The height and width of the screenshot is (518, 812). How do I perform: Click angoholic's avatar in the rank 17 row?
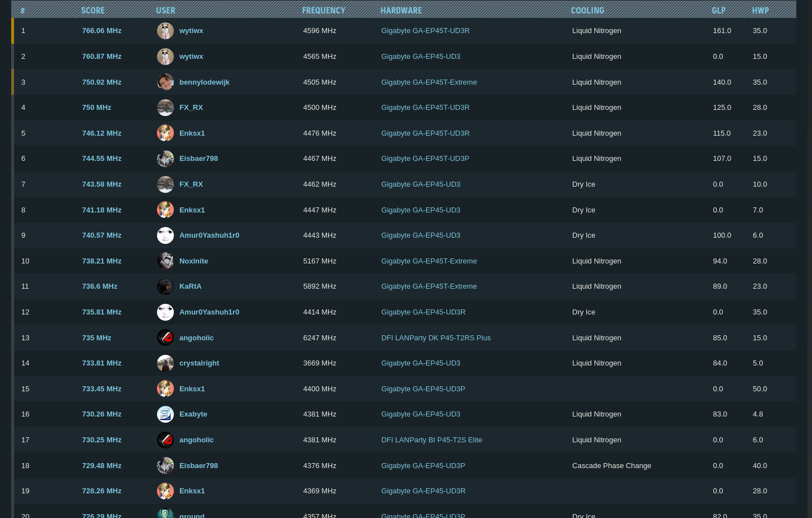click(x=165, y=440)
